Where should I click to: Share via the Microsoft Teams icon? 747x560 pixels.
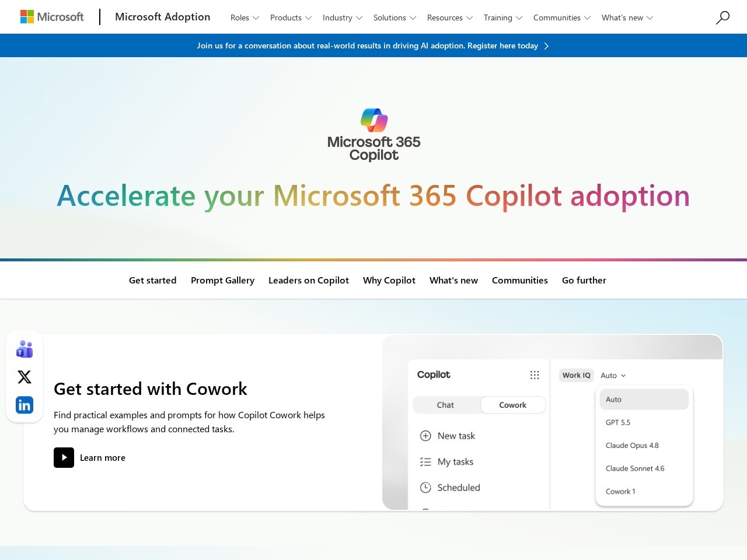click(x=25, y=349)
